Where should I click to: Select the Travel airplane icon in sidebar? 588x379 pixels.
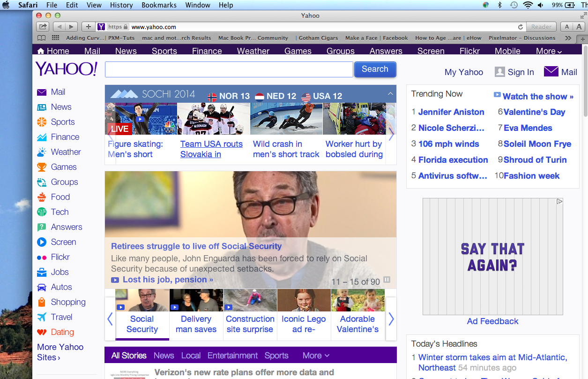coord(42,317)
